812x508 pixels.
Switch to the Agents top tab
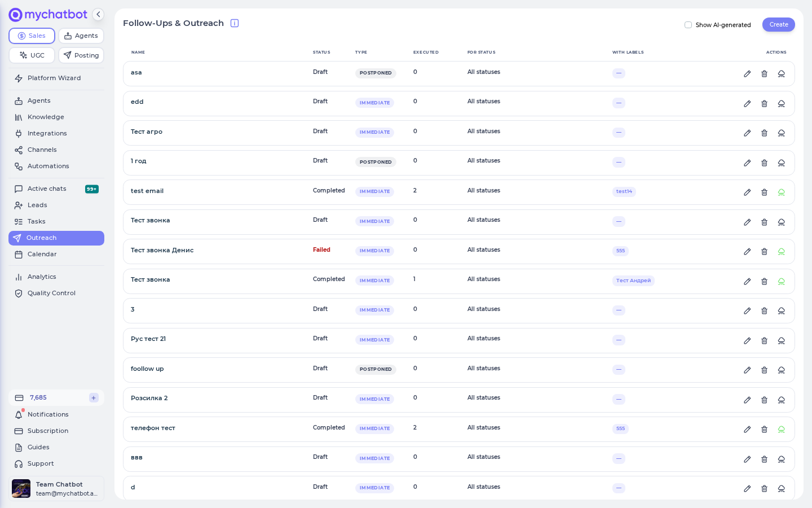click(81, 36)
